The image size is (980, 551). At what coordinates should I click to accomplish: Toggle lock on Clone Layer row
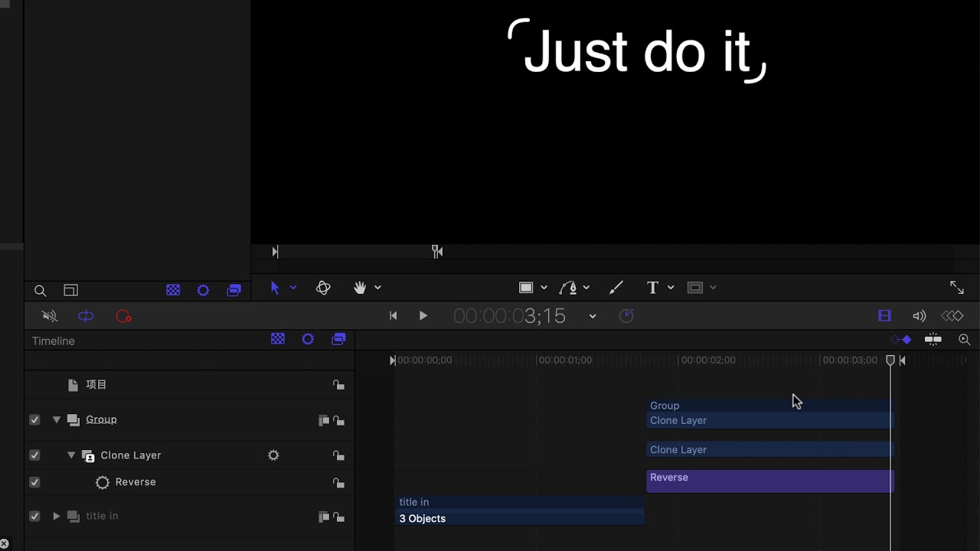338,455
